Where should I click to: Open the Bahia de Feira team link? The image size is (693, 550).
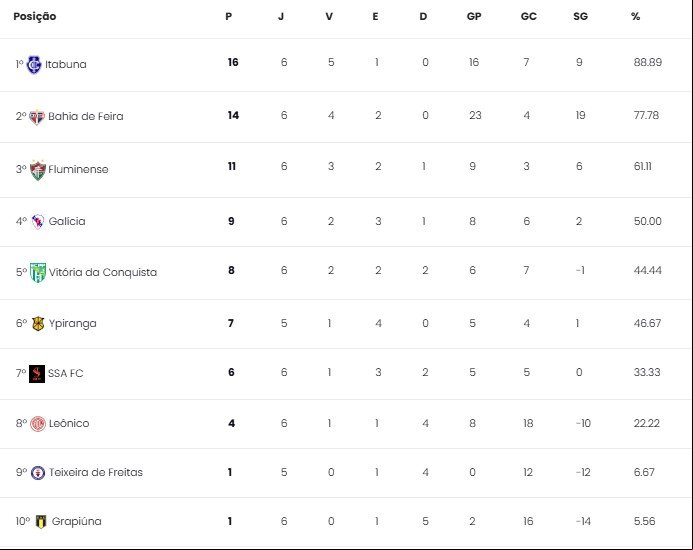tap(86, 116)
